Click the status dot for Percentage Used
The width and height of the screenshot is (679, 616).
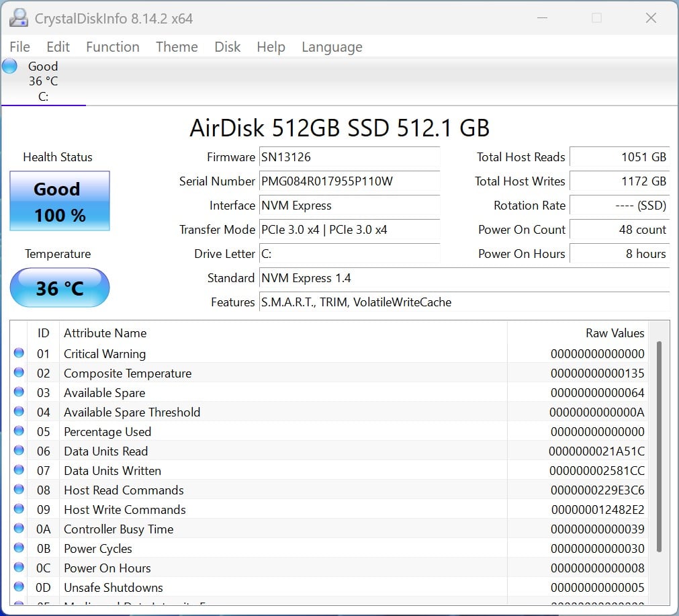(19, 431)
